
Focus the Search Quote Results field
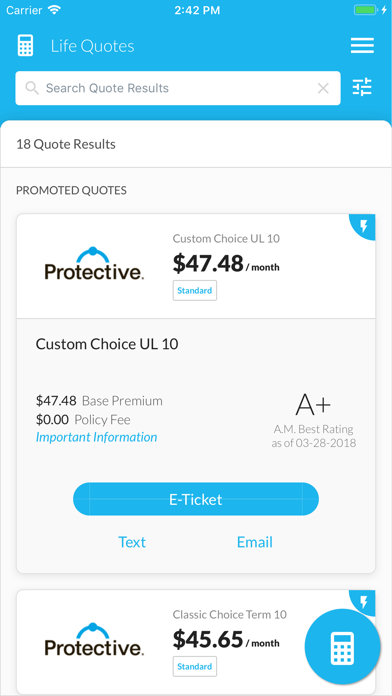pos(178,88)
